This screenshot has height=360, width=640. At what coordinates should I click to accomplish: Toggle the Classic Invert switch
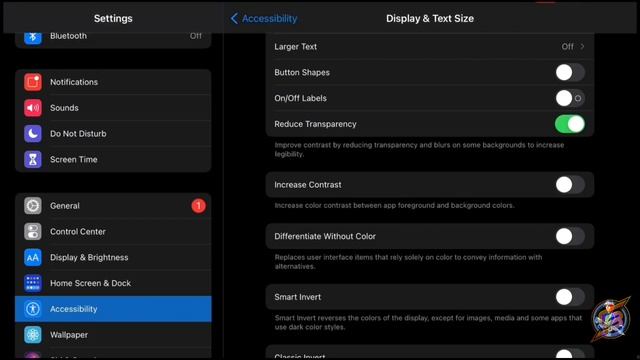point(570,354)
